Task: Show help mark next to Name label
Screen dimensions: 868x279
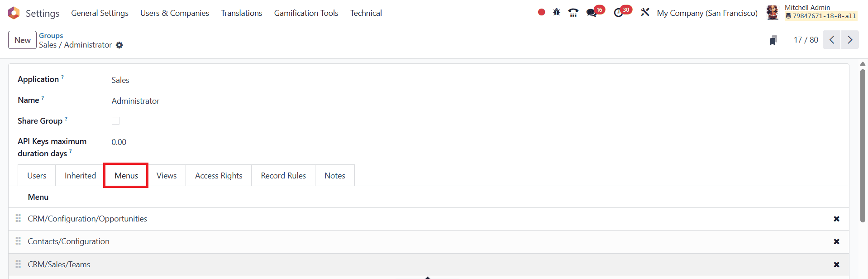Action: point(43,98)
